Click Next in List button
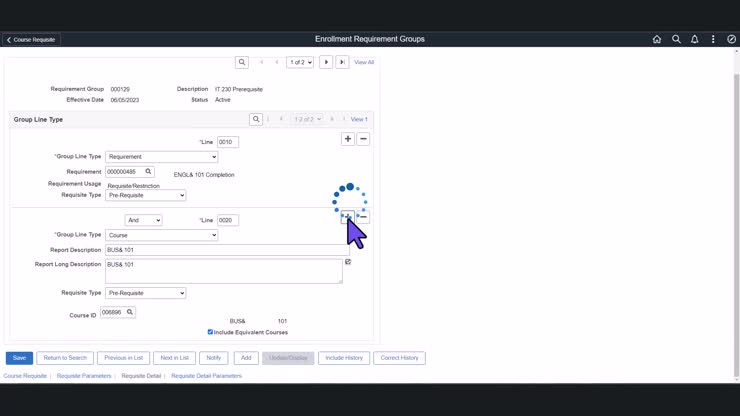 tap(174, 358)
